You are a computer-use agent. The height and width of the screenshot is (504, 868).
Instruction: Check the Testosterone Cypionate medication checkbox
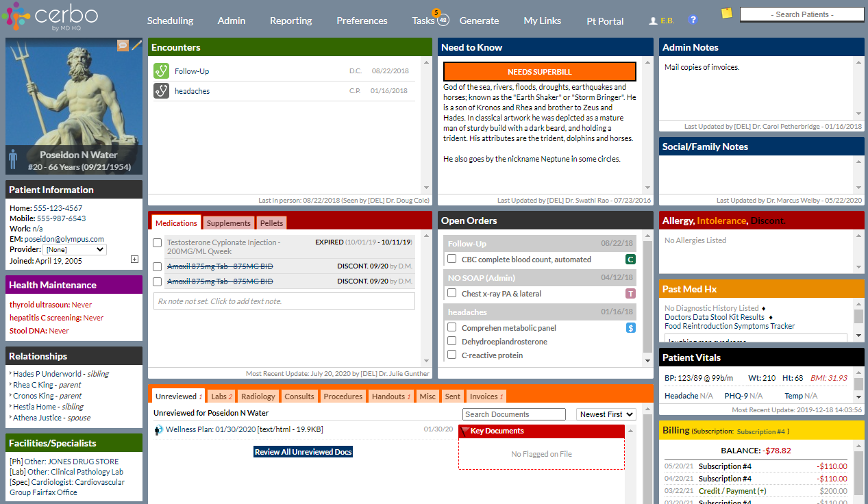click(x=157, y=242)
